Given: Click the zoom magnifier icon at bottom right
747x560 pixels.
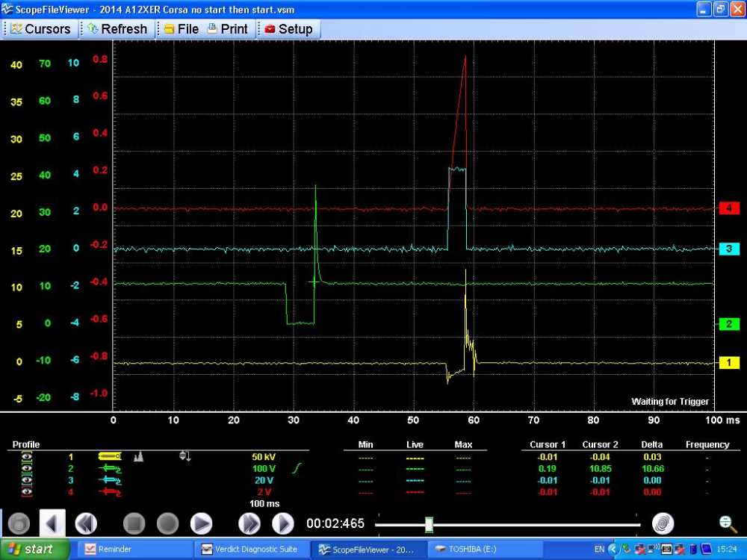Looking at the screenshot, I should (x=725, y=524).
